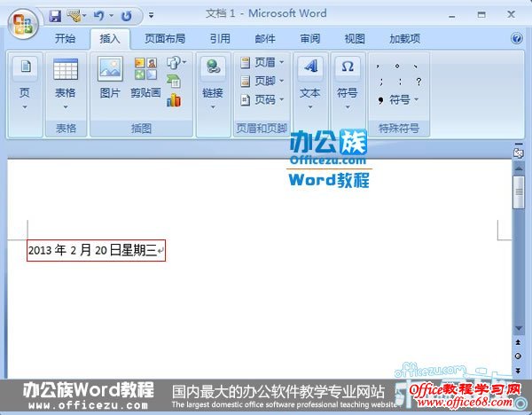This screenshot has width=532, height=415.
Task: Go to previous page double-arrow button
Action: 518,342
